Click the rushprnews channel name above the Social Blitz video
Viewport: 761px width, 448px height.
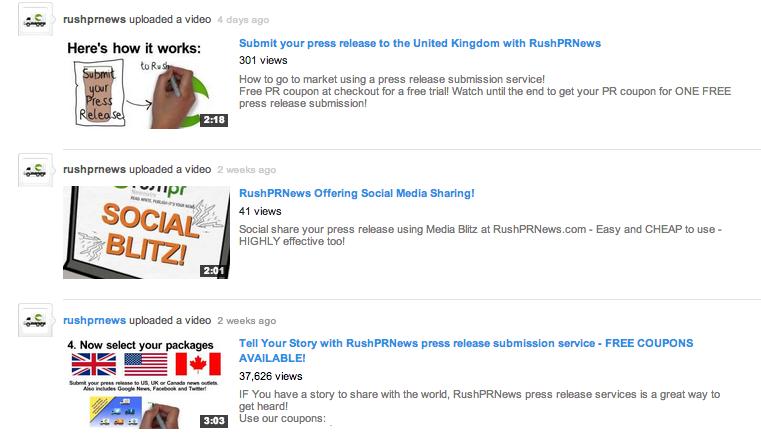point(94,169)
